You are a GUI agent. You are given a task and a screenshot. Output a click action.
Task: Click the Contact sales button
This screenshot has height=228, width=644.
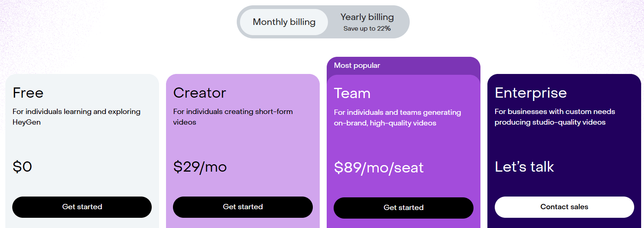point(564,207)
